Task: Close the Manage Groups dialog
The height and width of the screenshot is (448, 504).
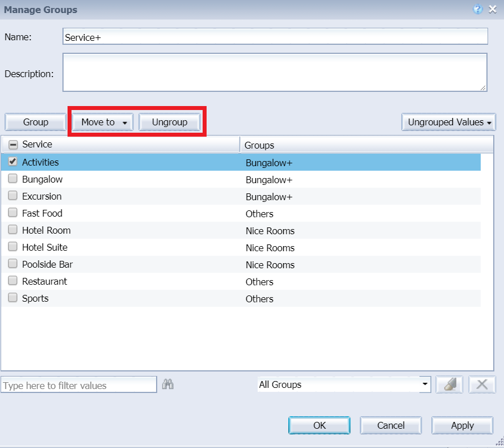Action: (x=493, y=9)
